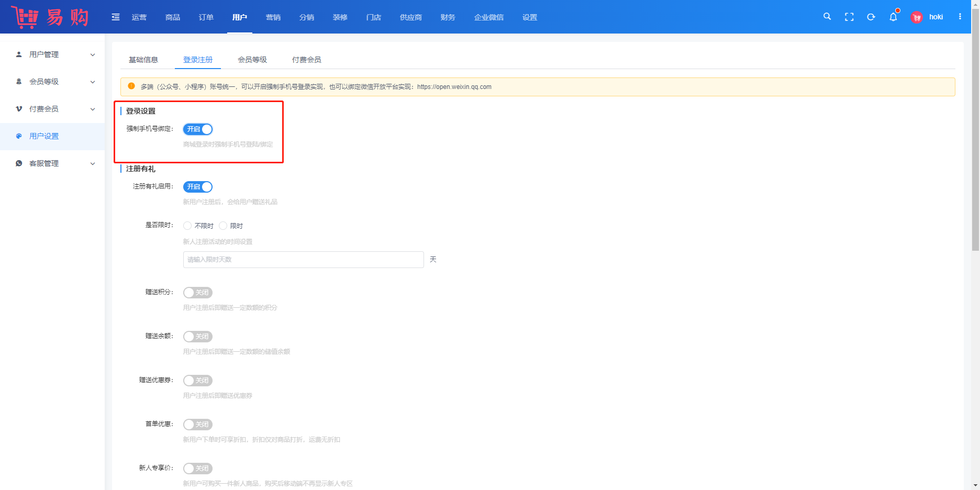Open 用户设置 in the sidebar
This screenshot has width=980, height=490.
pos(44,136)
